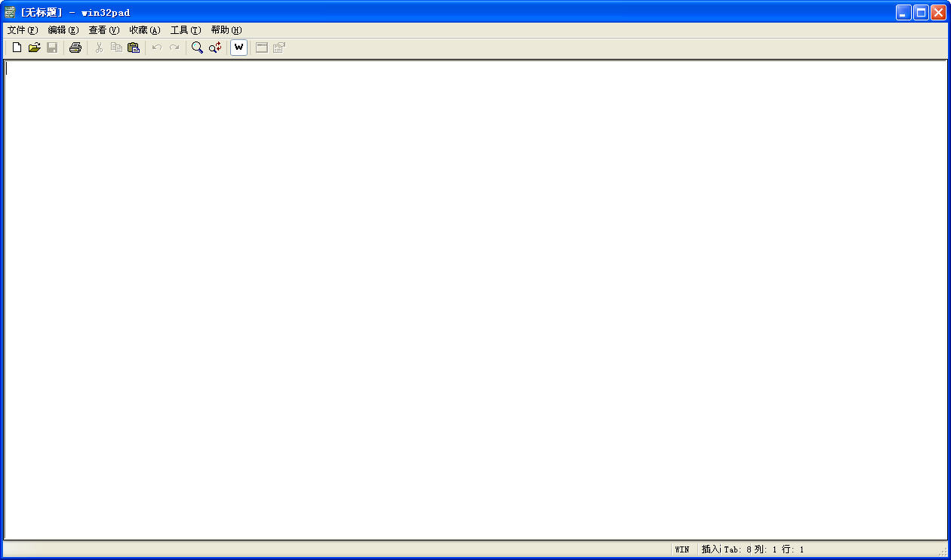
Task: Click the Copy icon in the toolbar
Action: point(116,48)
